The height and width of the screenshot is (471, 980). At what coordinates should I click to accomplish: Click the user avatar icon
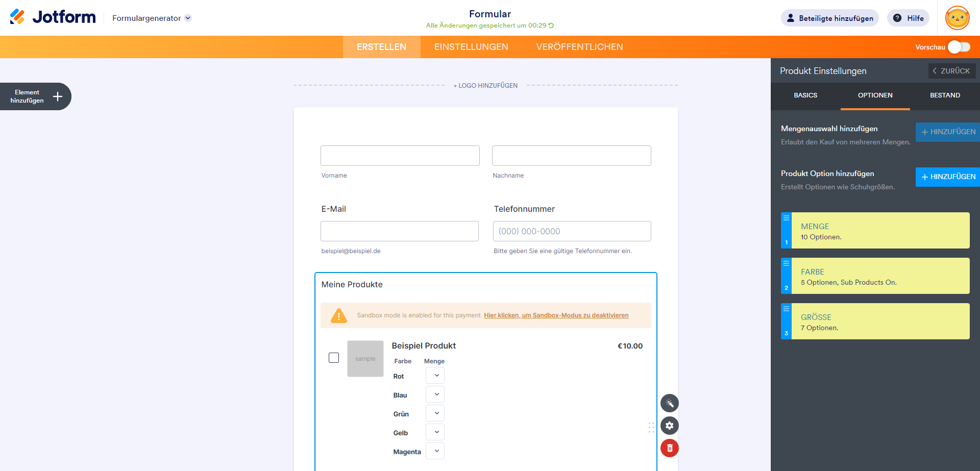957,18
